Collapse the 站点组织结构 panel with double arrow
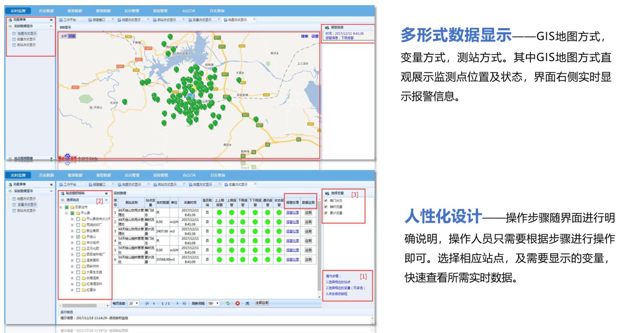644x333 pixels. click(x=106, y=193)
